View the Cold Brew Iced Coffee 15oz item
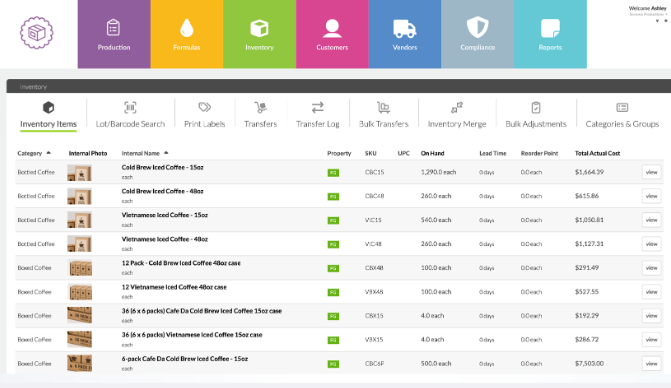Screen dimensions: 671x388 (x=651, y=172)
